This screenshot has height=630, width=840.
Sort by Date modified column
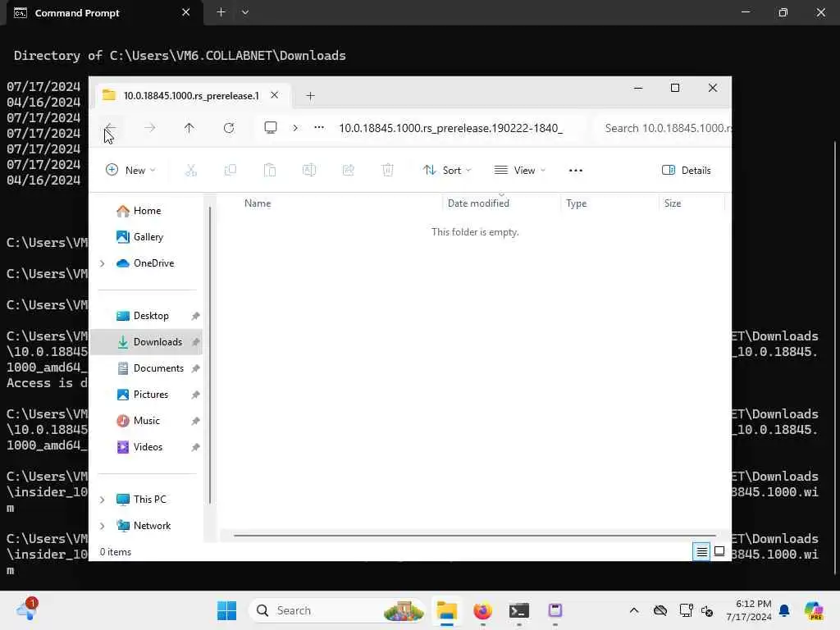tap(478, 203)
